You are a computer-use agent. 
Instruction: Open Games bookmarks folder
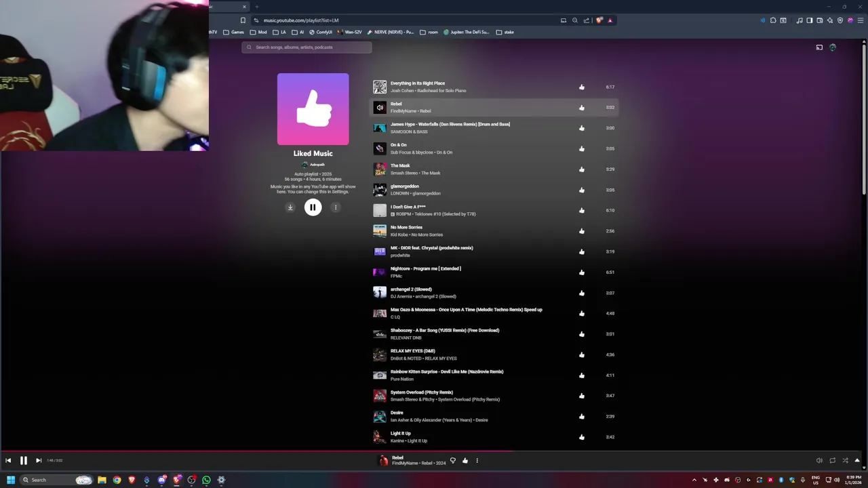(233, 32)
